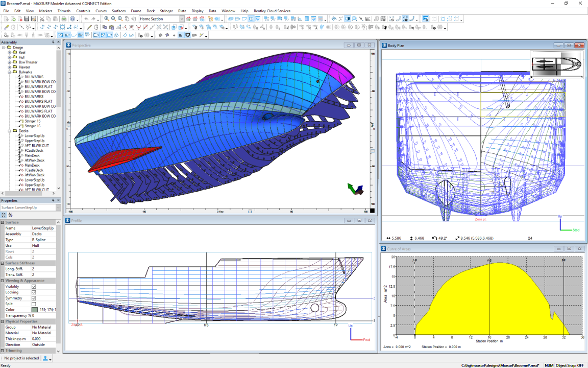Toggle the Locking checkbox
588x368 pixels.
click(34, 292)
